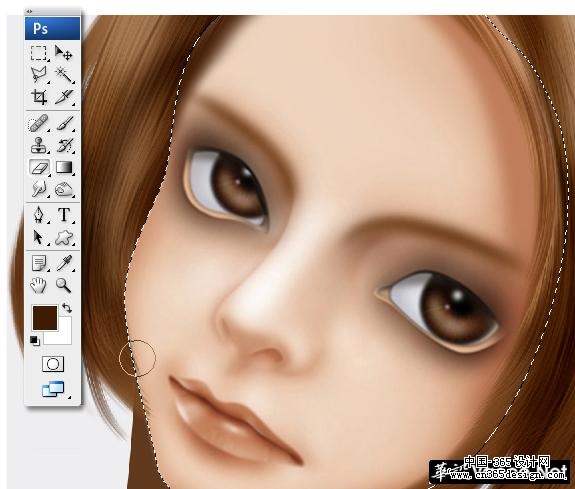The height and width of the screenshot is (489, 575).
Task: Reset to default black and white colors
Action: (x=35, y=341)
